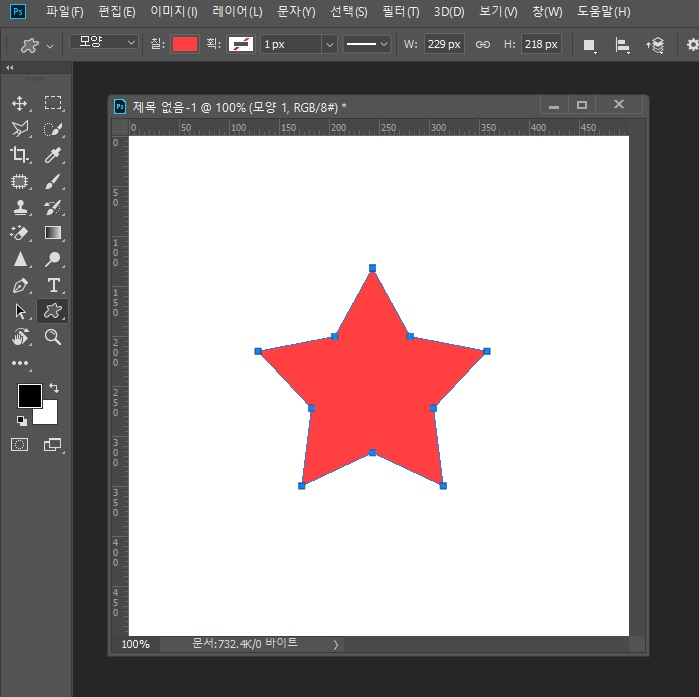699x697 pixels.
Task: Open the 레이어(L) menu
Action: 237,11
